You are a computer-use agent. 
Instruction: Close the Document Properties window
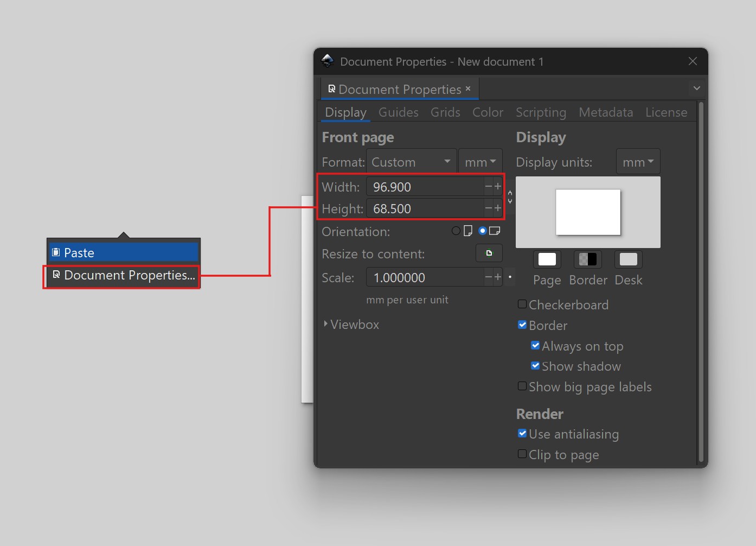(693, 61)
